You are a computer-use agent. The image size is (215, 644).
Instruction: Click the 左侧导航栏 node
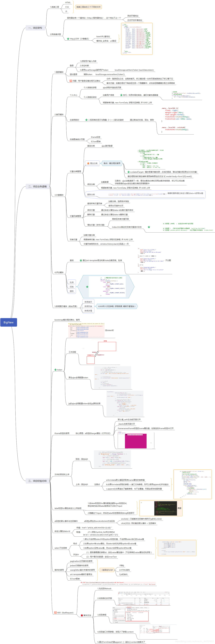75,120
